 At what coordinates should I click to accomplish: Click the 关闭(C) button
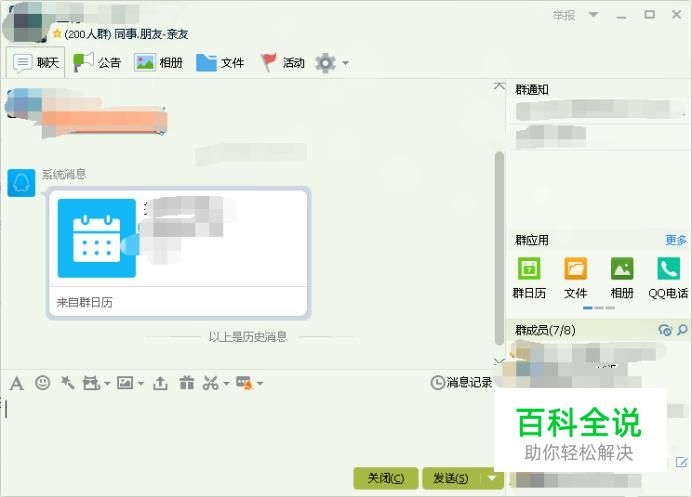[386, 478]
